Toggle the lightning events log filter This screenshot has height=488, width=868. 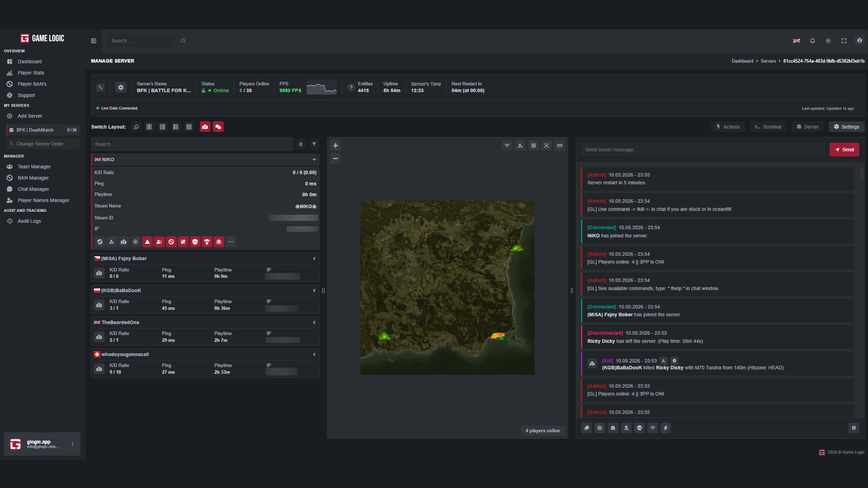tap(665, 428)
